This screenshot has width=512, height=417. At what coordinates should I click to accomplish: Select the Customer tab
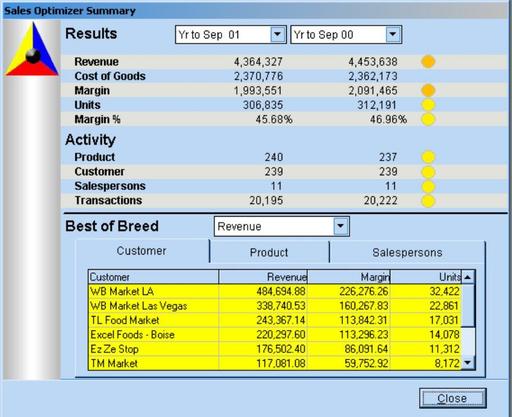pyautogui.click(x=141, y=251)
